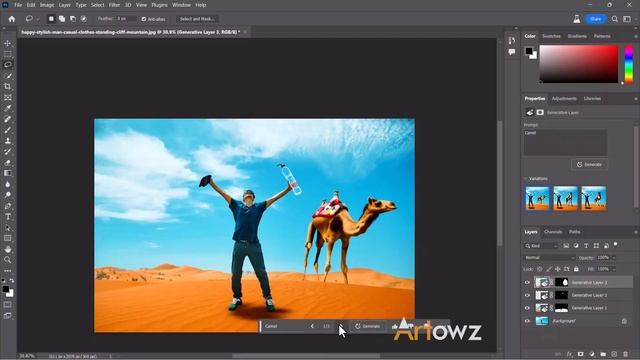Viewport: 640px width, 360px height.
Task: Open blend mode Normal dropdown
Action: pyautogui.click(x=549, y=258)
